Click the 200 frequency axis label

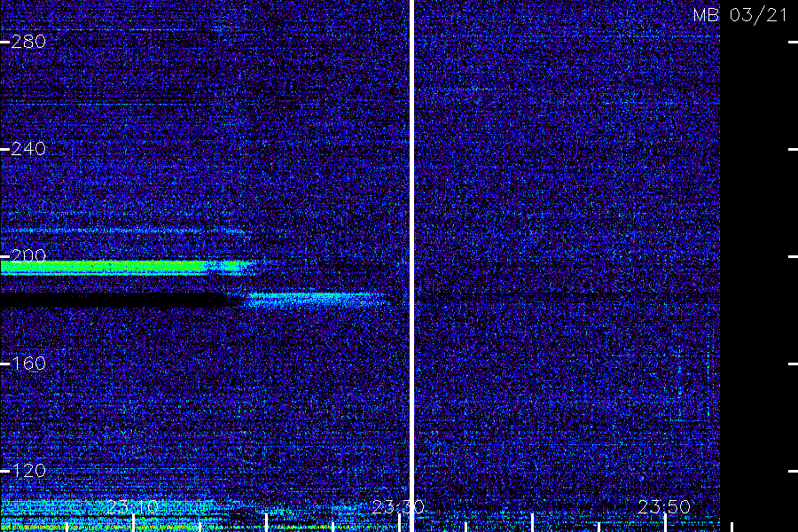click(28, 255)
